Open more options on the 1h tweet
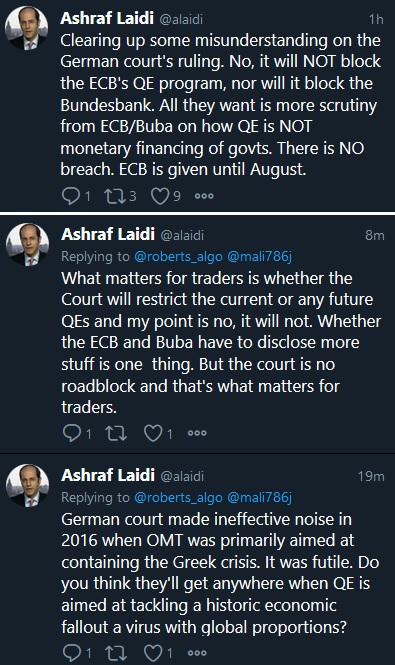Image resolution: width=395 pixels, height=665 pixels. coord(204,196)
